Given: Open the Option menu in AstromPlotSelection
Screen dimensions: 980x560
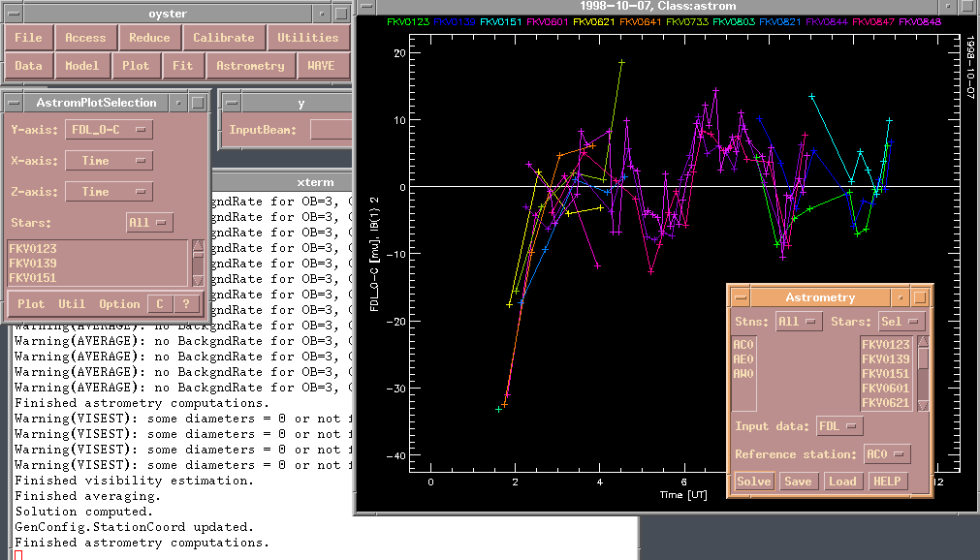Looking at the screenshot, I should click(x=120, y=303).
